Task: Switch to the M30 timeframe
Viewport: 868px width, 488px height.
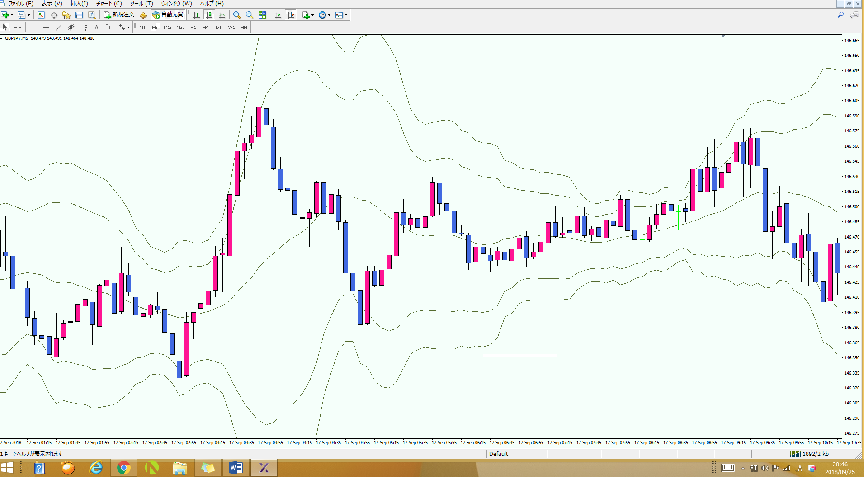Action: 180,28
